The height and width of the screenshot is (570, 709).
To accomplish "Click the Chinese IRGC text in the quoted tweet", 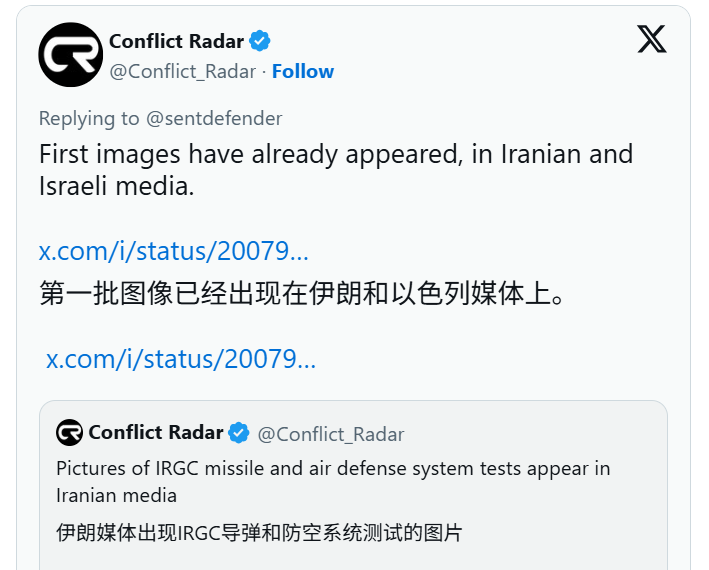I will pos(259,533).
